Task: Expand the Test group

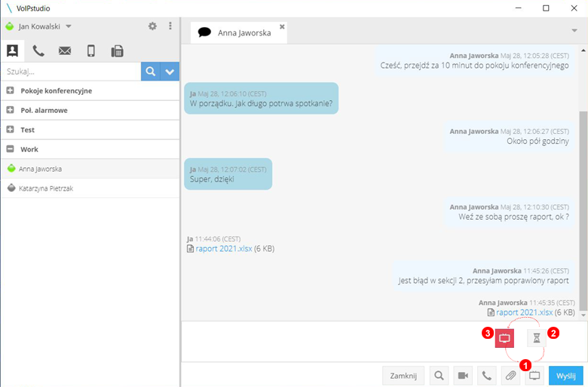Action: coord(10,130)
